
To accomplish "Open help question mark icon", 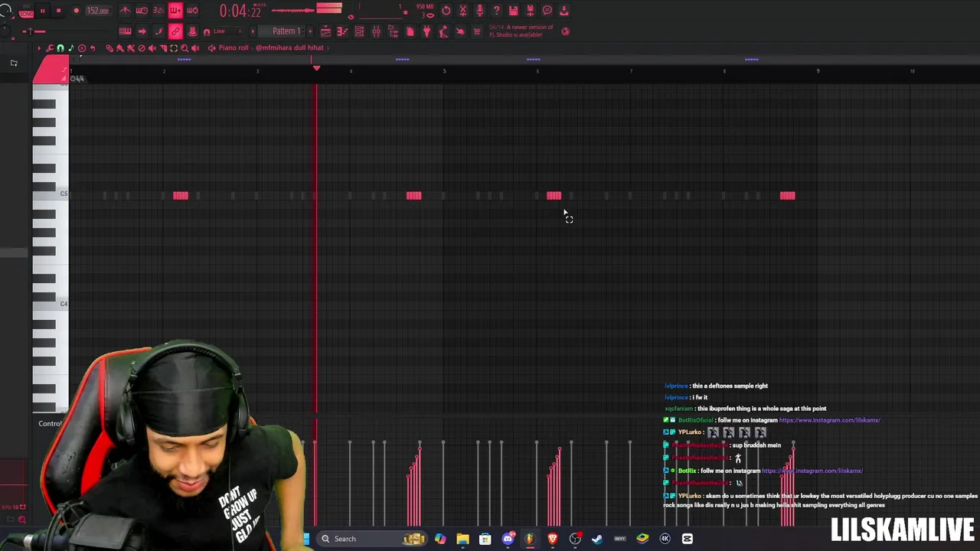I will pos(496,10).
